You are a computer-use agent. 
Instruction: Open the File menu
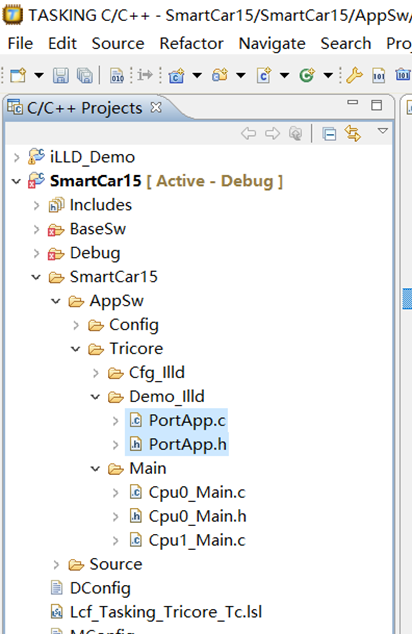(20, 43)
